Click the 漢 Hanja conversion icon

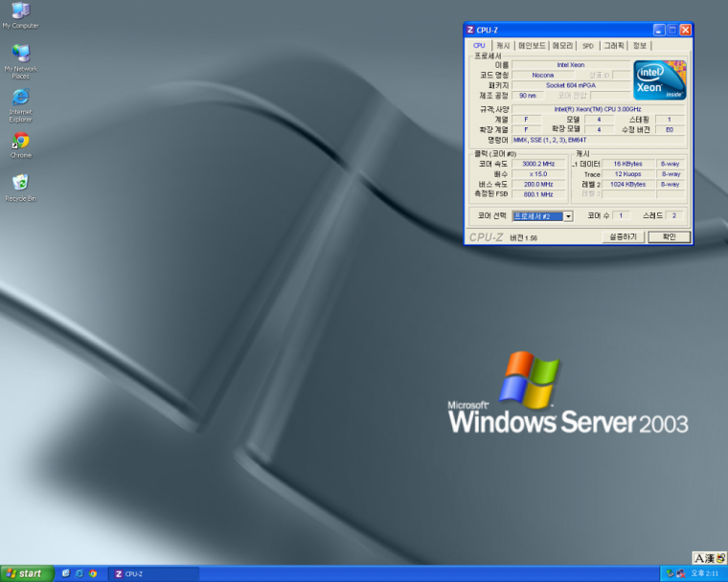coord(709,558)
